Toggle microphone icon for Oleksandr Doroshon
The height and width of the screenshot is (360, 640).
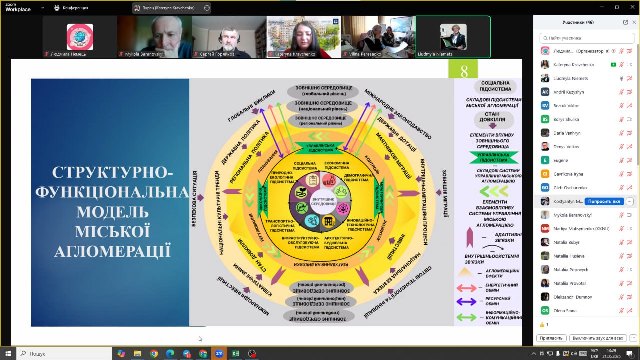621,297
